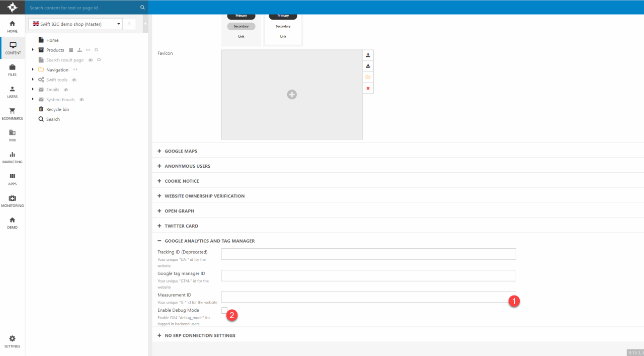Open the Swift B2C demo shop dropdown
The width and height of the screenshot is (644, 356).
(75, 24)
